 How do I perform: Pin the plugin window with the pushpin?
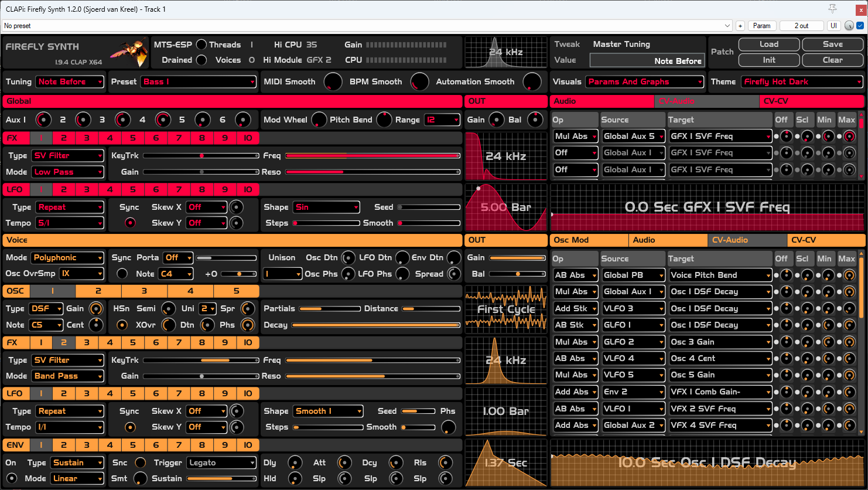[832, 8]
